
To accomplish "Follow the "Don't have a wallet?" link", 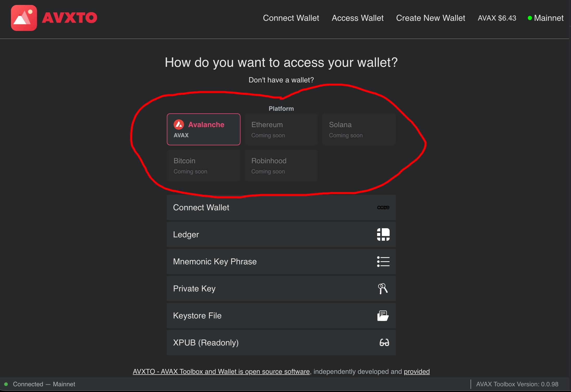I will click(x=281, y=80).
